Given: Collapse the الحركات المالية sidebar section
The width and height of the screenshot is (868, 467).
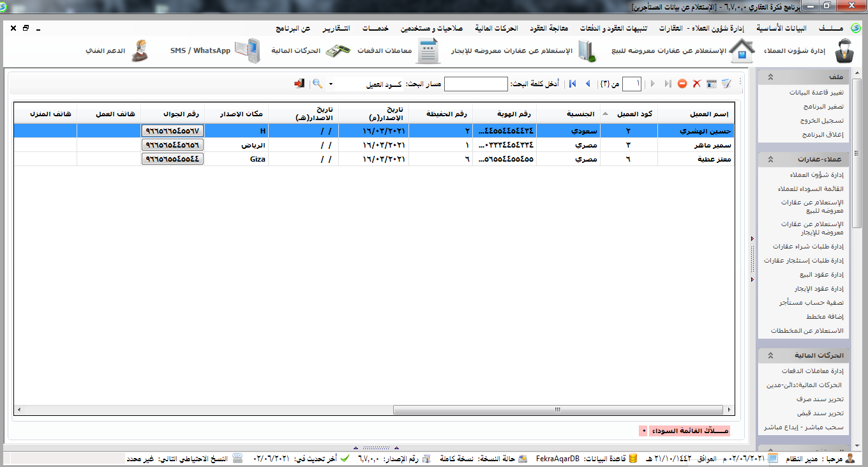Looking at the screenshot, I should [770, 355].
